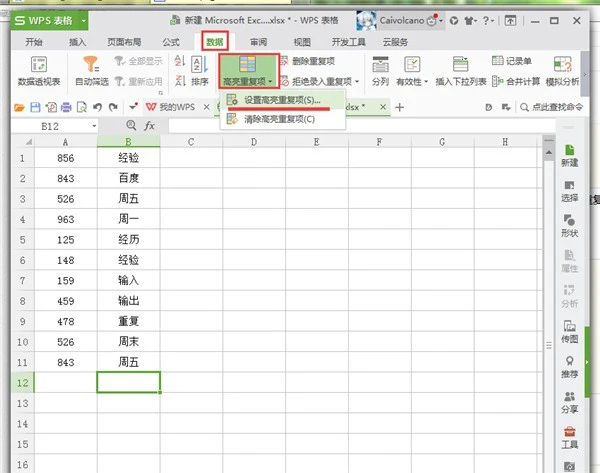Open 分享 share in the right sidebar
This screenshot has width=600, height=473.
point(569,402)
